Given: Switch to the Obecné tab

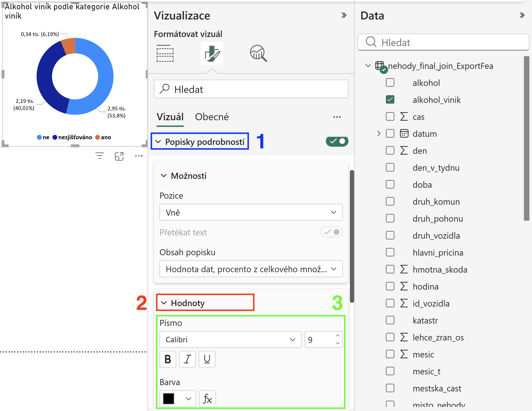Looking at the screenshot, I should 212,117.
